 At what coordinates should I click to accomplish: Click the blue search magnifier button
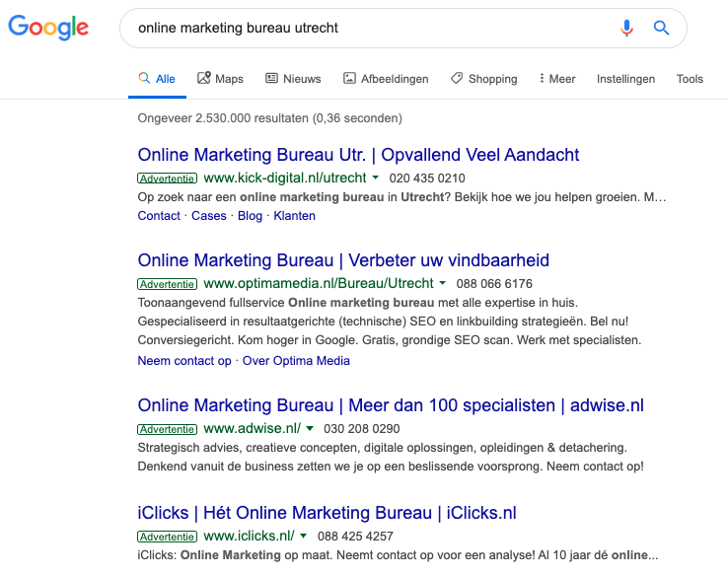(x=661, y=28)
